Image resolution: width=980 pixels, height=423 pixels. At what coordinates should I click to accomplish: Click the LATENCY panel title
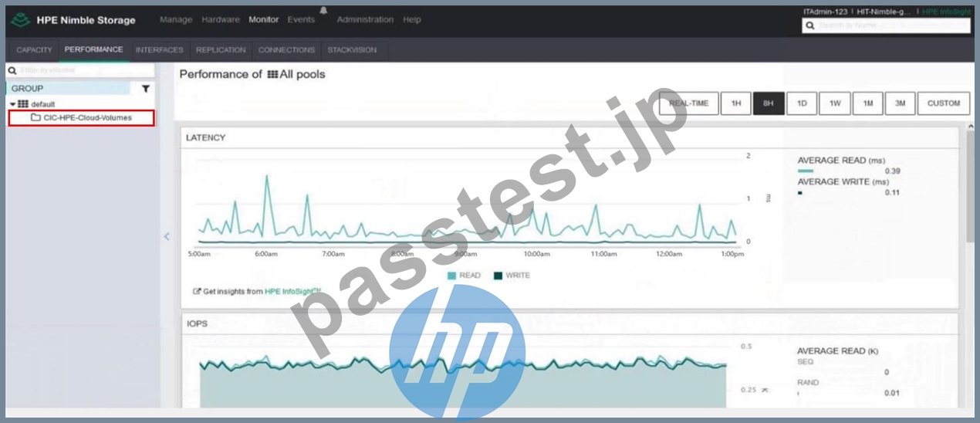click(206, 137)
